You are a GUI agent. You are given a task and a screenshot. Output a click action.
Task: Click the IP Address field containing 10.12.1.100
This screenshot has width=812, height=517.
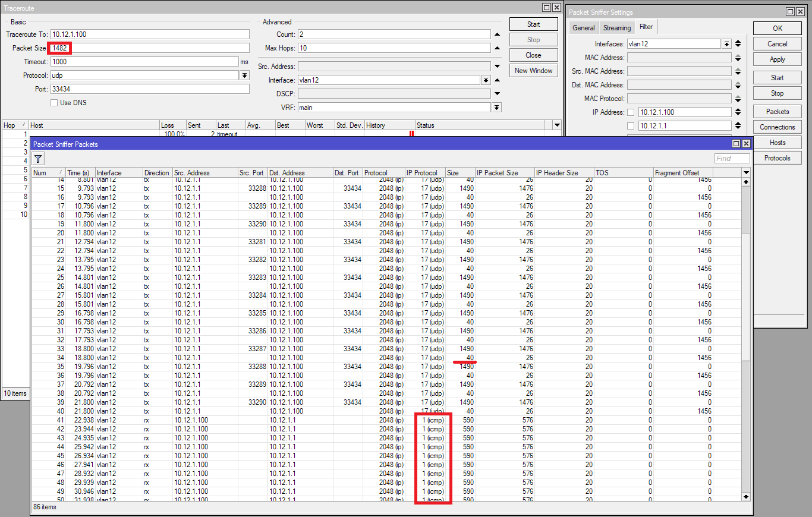point(685,112)
